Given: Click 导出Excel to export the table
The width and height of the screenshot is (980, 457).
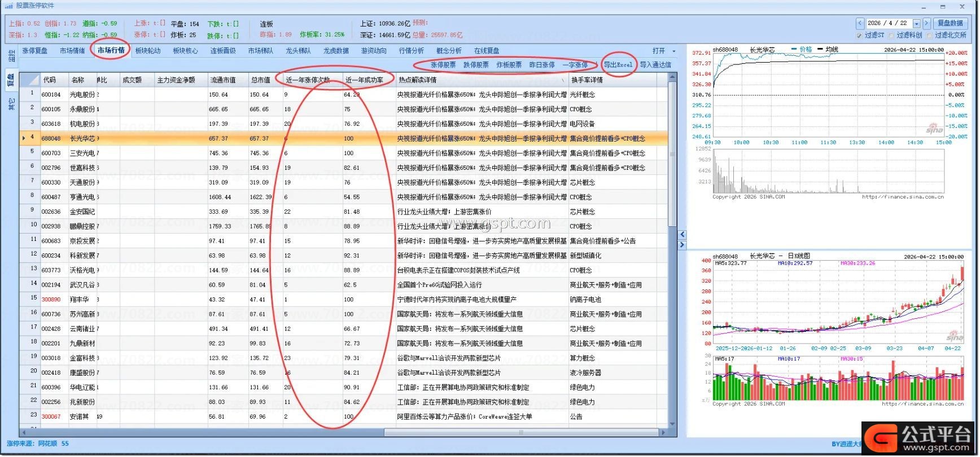Looking at the screenshot, I should coord(618,65).
